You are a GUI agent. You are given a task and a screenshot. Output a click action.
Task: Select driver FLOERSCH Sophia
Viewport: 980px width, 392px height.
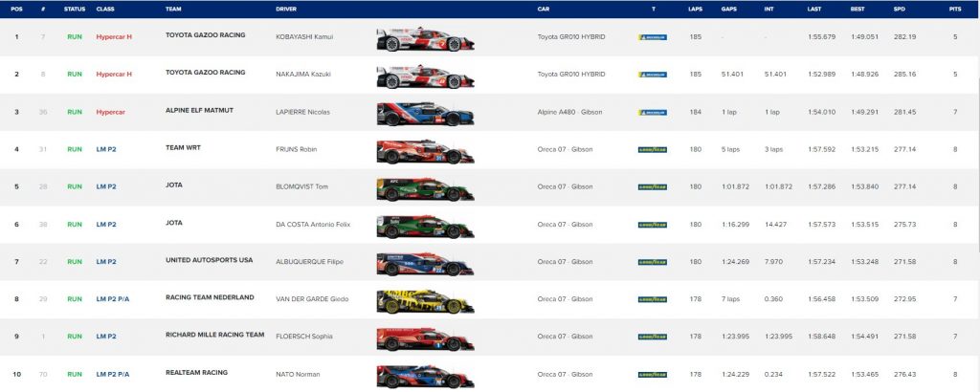click(x=304, y=337)
